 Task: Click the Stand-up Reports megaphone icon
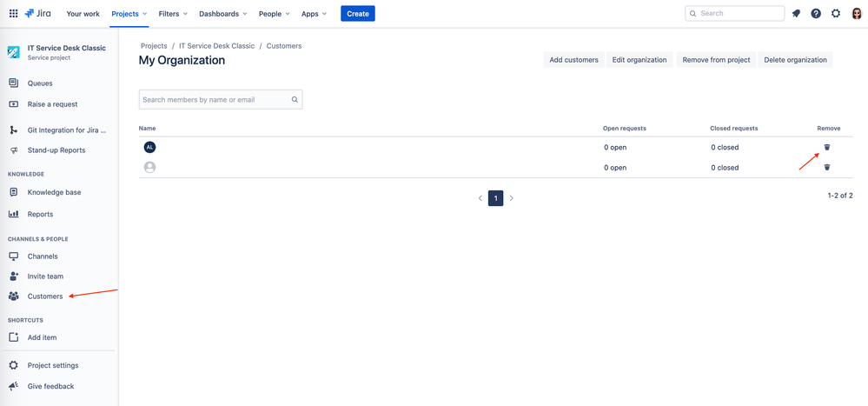[14, 150]
